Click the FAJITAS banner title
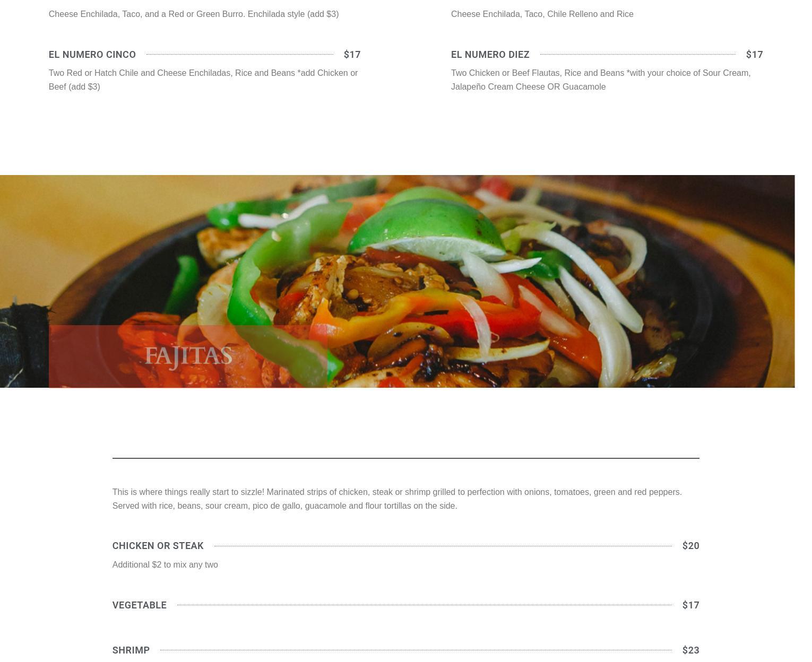This screenshot has width=812, height=662. pyautogui.click(x=188, y=356)
